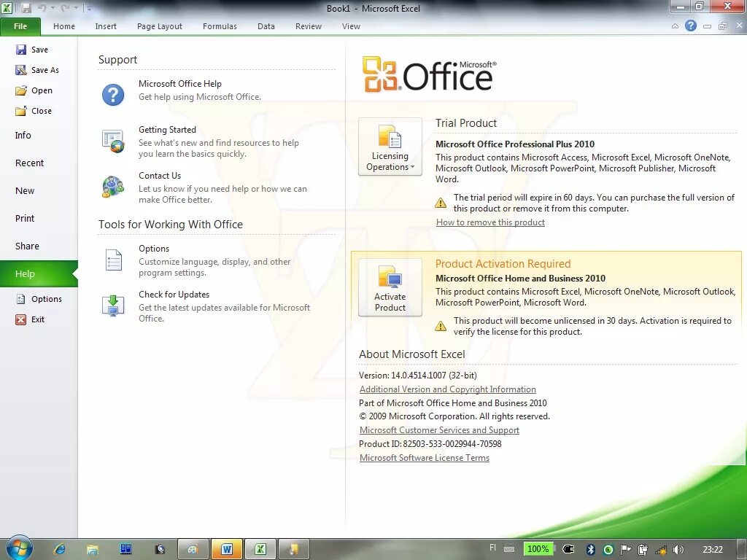The height and width of the screenshot is (560, 747).
Task: Minimize the workbook window inside Excel
Action: (x=708, y=27)
